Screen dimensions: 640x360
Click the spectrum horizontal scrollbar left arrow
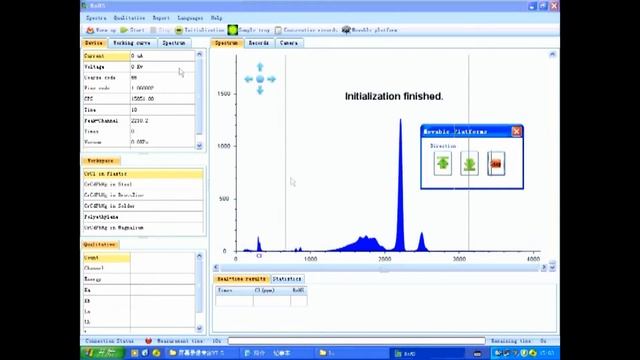(216, 267)
